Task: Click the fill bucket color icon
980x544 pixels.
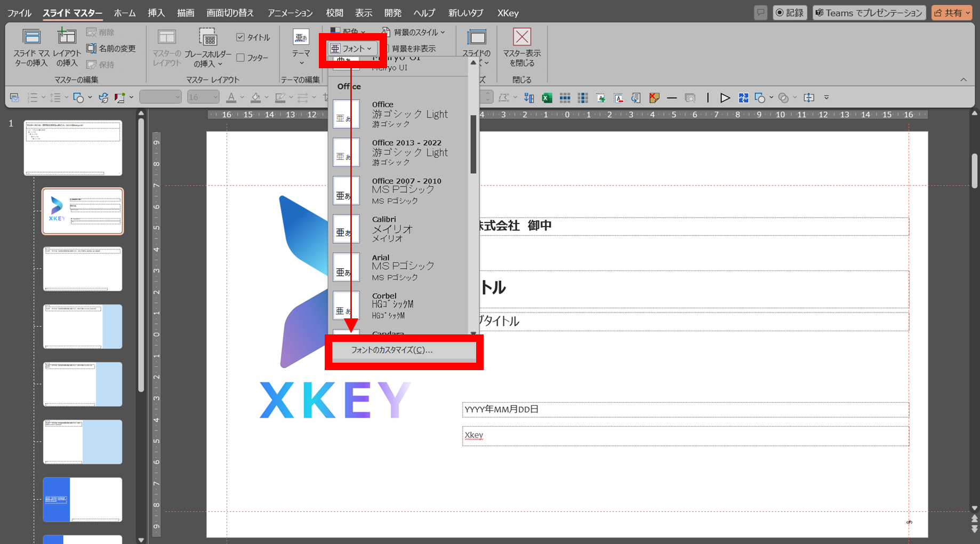Action: click(x=256, y=98)
